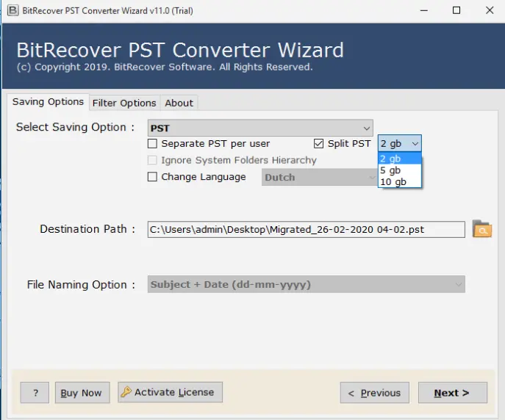505x420 pixels.
Task: Click the BitRecover app icon in title bar
Action: pos(12,10)
